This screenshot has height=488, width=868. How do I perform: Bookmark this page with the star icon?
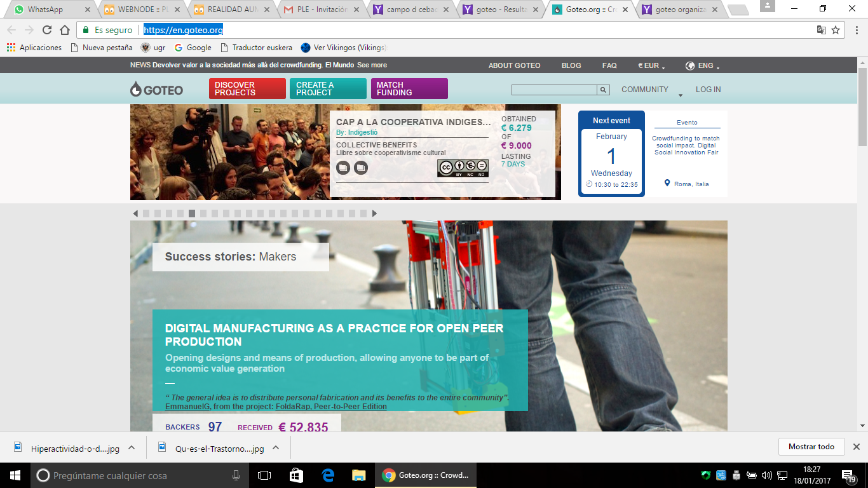[x=836, y=30]
